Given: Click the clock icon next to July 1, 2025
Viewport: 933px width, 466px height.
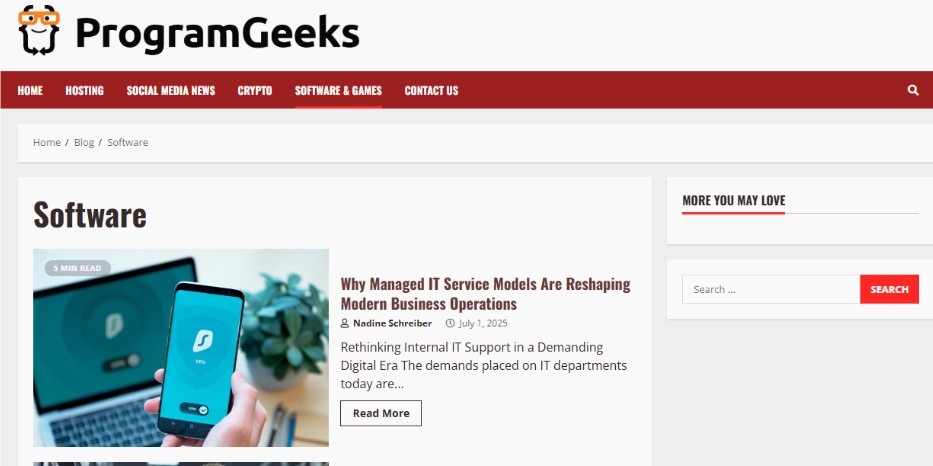Looking at the screenshot, I should 450,324.
